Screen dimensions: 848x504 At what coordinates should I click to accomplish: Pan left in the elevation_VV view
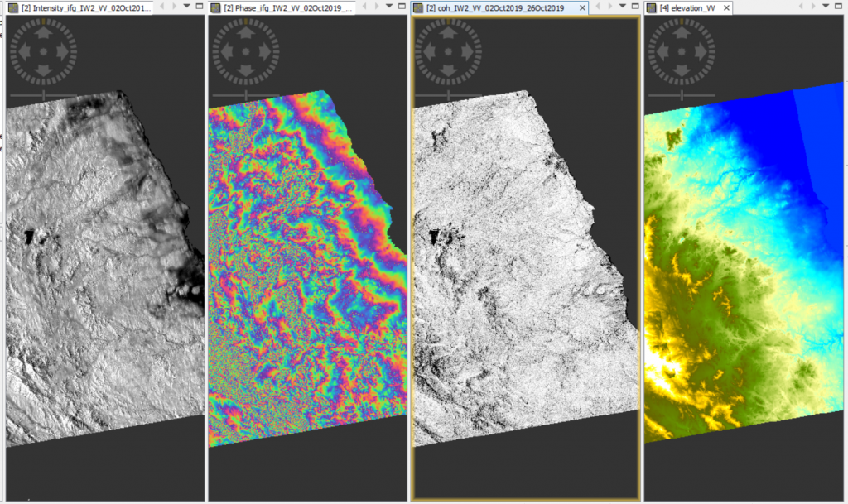[x=662, y=52]
